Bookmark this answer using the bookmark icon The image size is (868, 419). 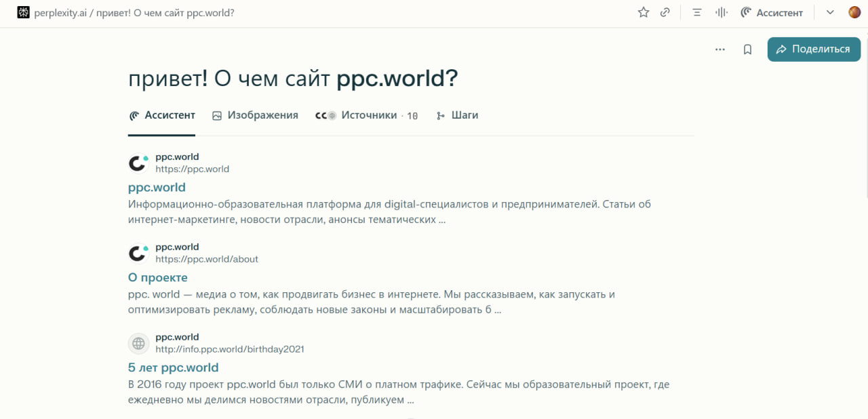(x=747, y=49)
